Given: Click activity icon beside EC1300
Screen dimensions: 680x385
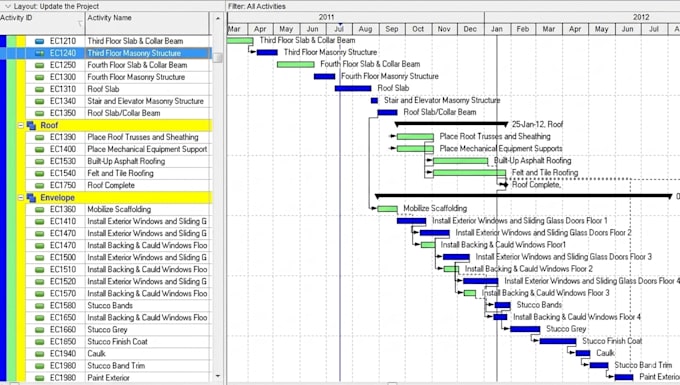Looking at the screenshot, I should pos(39,77).
